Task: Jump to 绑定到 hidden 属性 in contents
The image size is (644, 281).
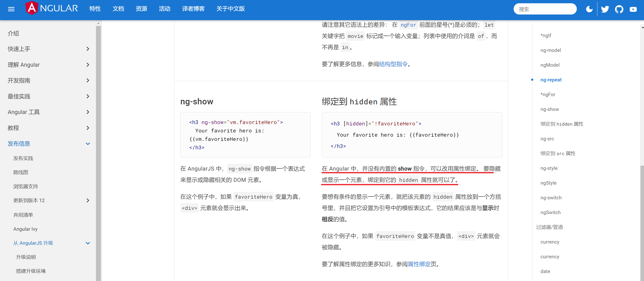Action: [562, 124]
